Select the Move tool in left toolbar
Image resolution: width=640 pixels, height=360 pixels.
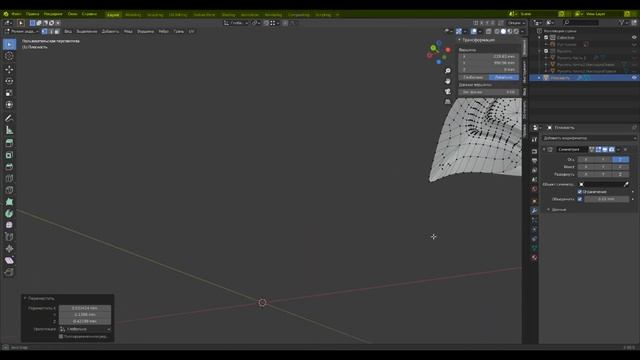tap(9, 69)
